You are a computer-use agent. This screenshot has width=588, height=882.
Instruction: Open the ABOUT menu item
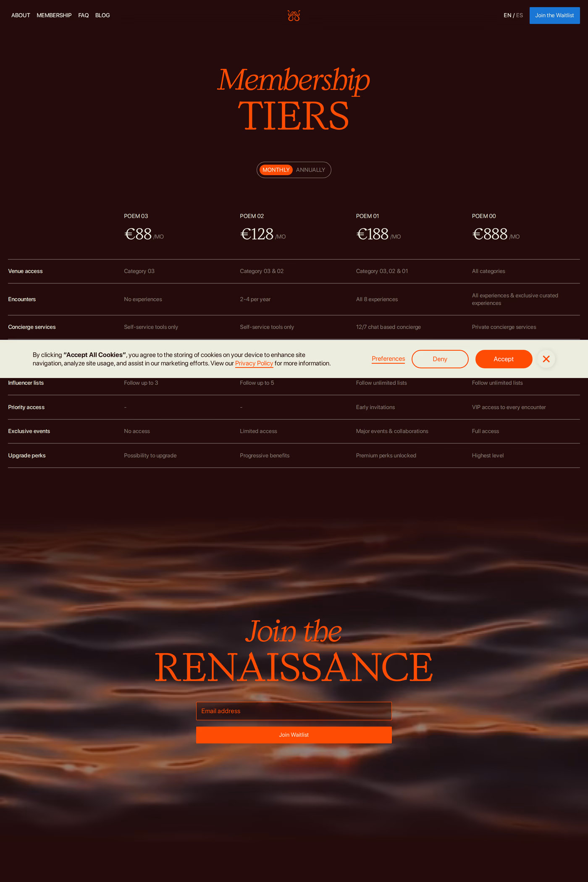point(21,16)
